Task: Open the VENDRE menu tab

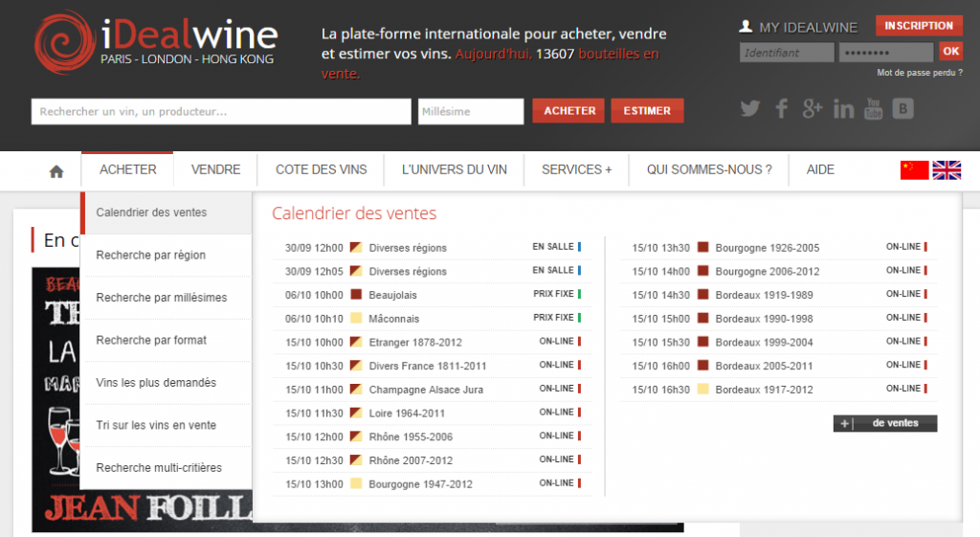Action: point(215,170)
